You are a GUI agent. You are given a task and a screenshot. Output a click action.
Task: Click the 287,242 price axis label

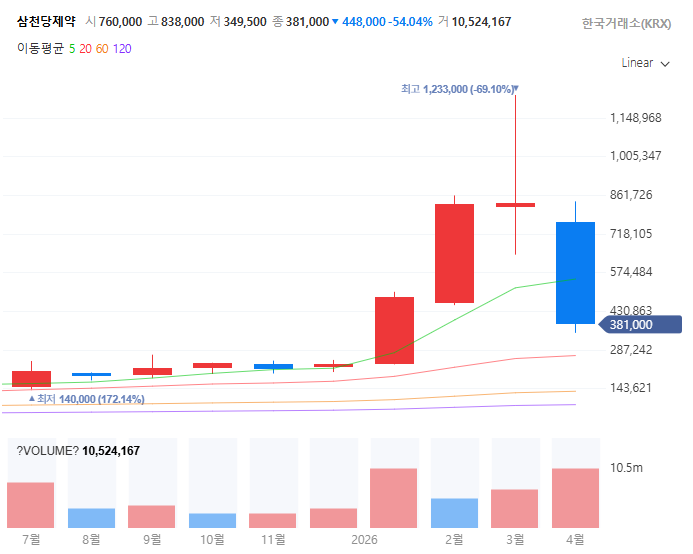coord(631,350)
